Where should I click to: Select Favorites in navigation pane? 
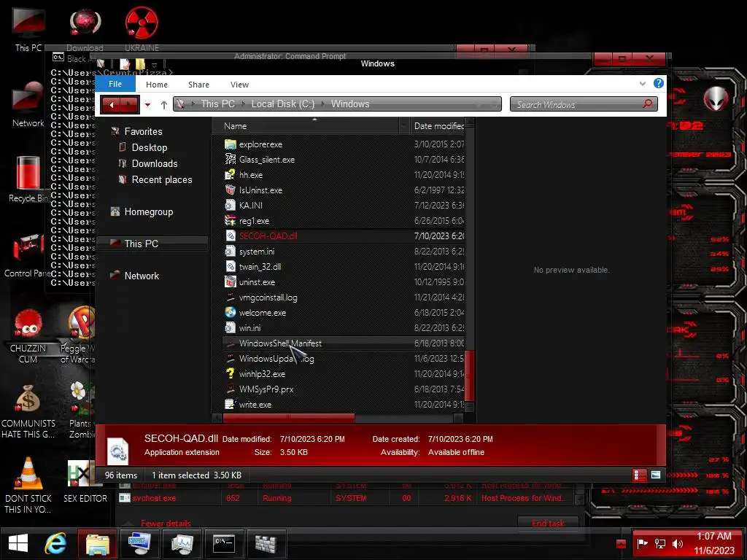click(x=143, y=131)
